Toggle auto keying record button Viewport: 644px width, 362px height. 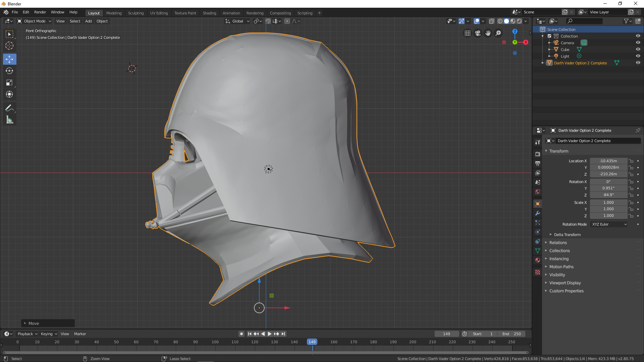241,334
